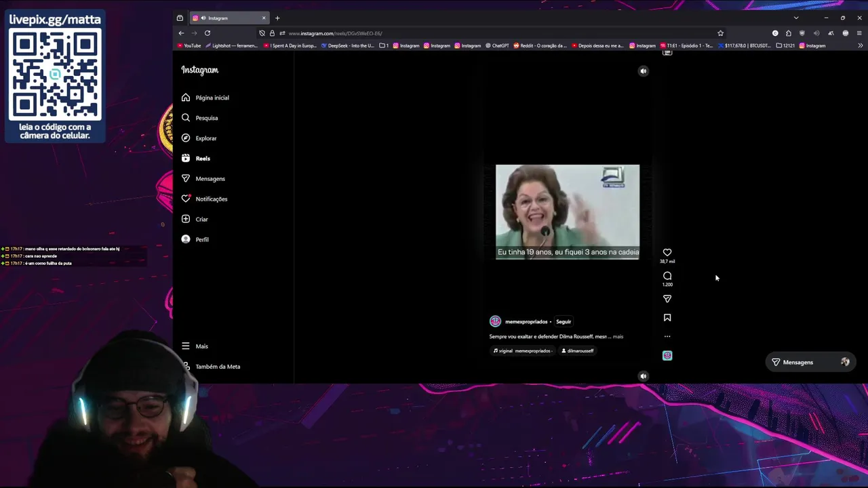The width and height of the screenshot is (868, 488).
Task: Click the Dilma reel video to pause
Action: pyautogui.click(x=568, y=212)
